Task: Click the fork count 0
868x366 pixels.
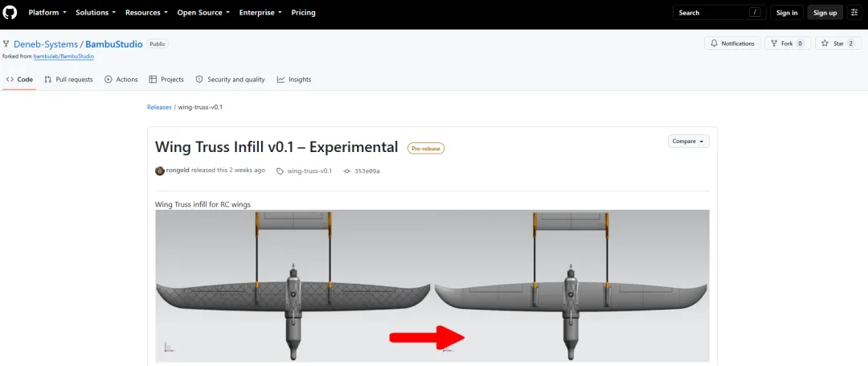Action: [800, 43]
